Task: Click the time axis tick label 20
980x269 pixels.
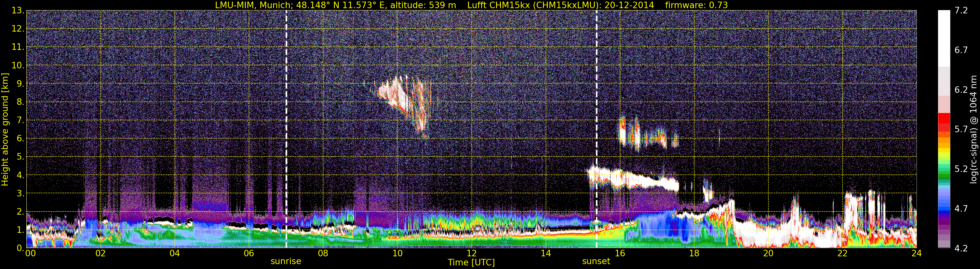Action: coord(768,254)
